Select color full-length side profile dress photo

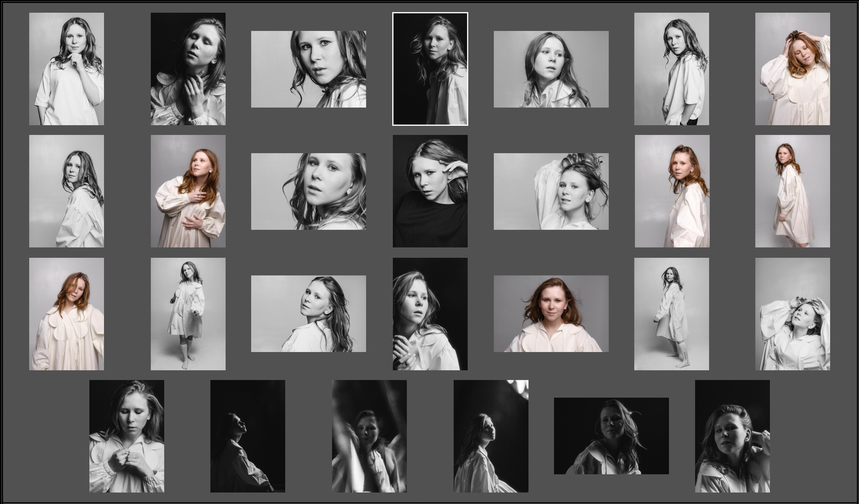pyautogui.click(x=792, y=191)
